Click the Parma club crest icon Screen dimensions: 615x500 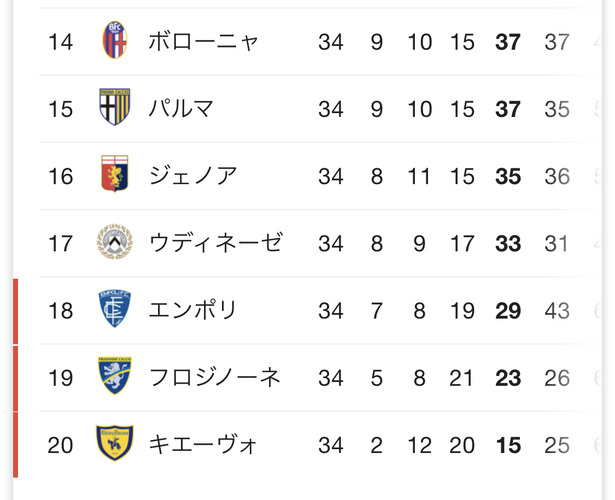[x=115, y=107]
